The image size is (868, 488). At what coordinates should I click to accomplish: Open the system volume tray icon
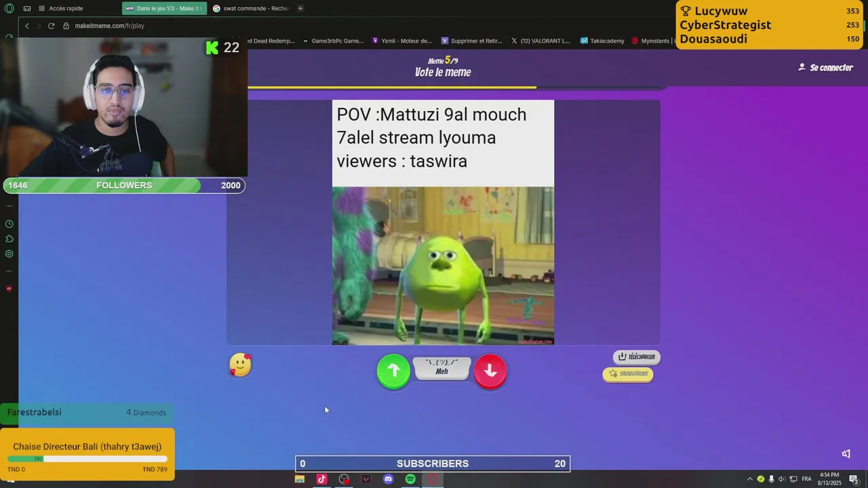(781, 479)
